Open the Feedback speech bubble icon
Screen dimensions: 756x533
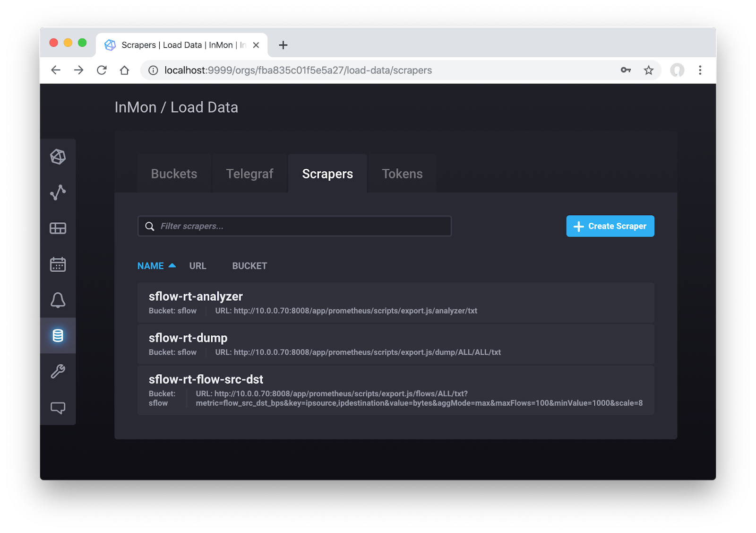[58, 408]
